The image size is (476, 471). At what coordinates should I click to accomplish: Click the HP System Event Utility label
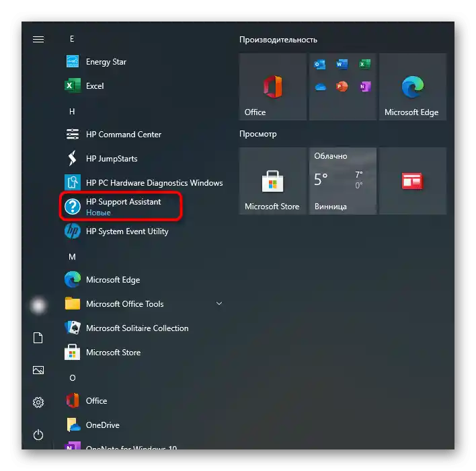point(127,231)
